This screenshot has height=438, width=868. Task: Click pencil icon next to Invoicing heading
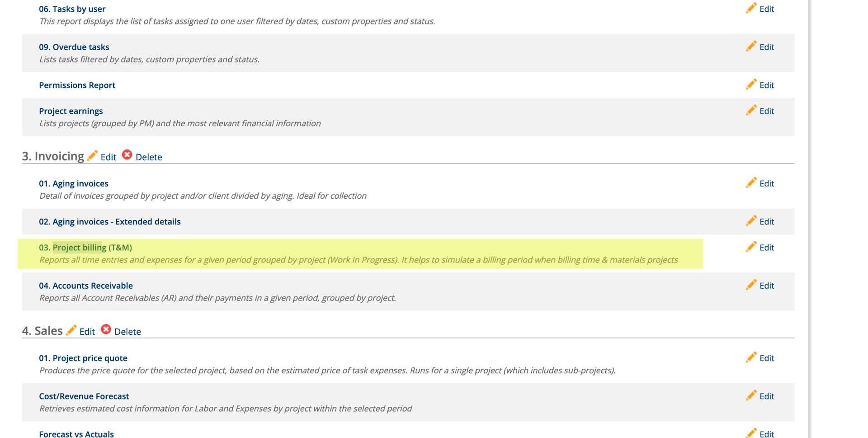pyautogui.click(x=92, y=156)
